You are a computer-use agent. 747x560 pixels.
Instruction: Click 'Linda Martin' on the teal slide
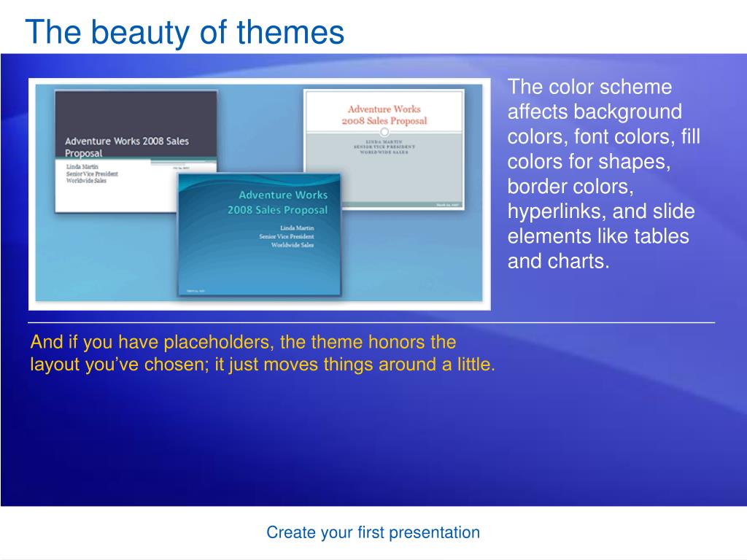pos(297,228)
